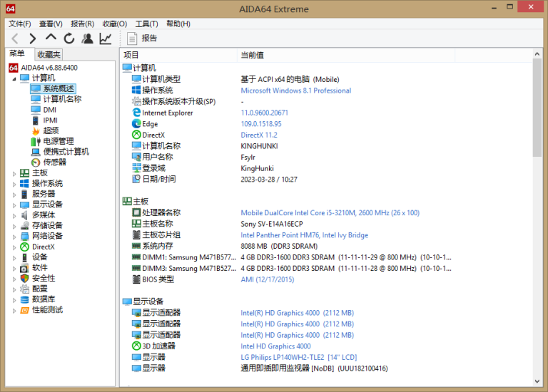
Task: Click the 数据库 database icon in the tree
Action: [24, 299]
